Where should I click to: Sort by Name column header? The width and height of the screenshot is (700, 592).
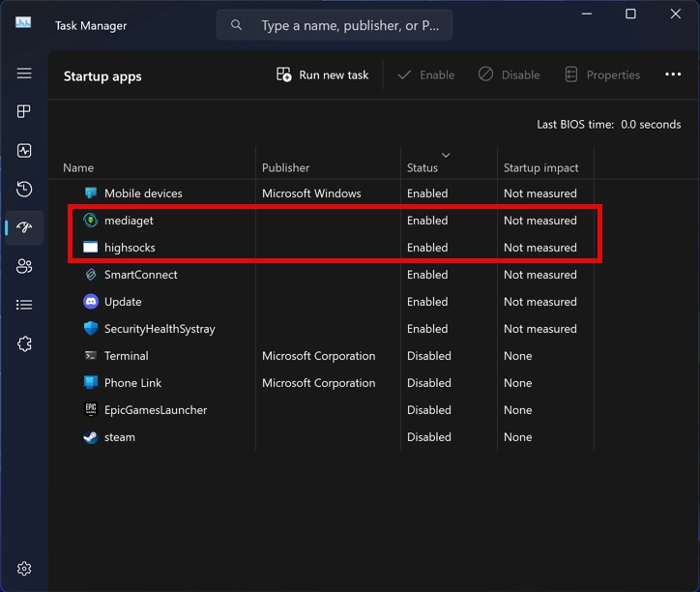[78, 167]
